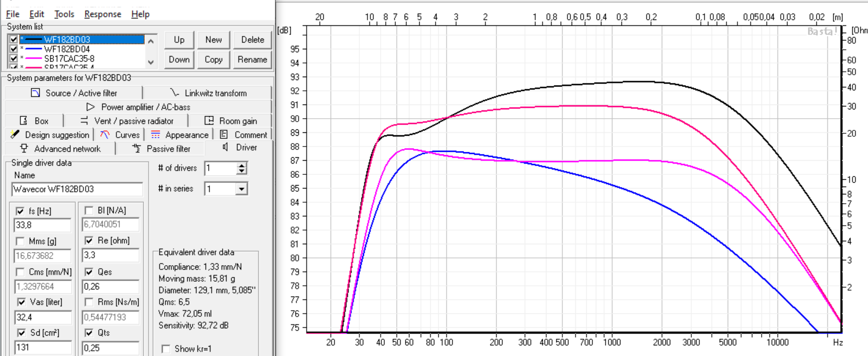Open the Edit menu

click(37, 14)
